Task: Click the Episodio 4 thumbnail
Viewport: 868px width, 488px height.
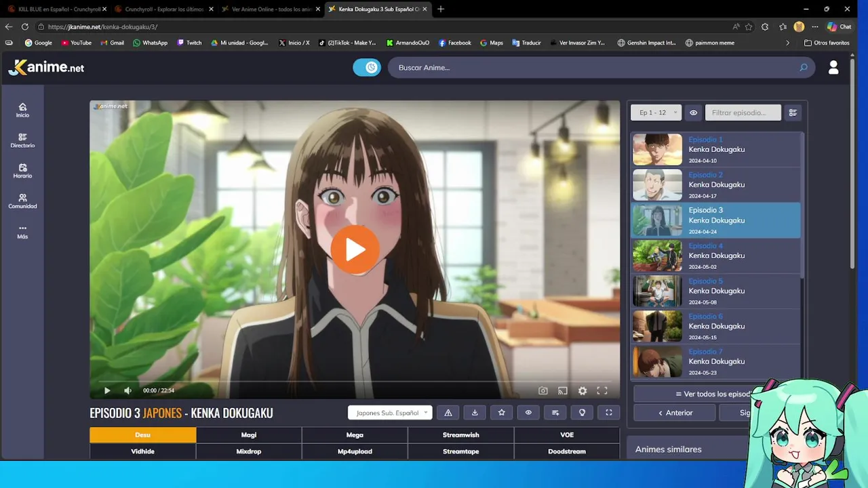Action: click(657, 256)
